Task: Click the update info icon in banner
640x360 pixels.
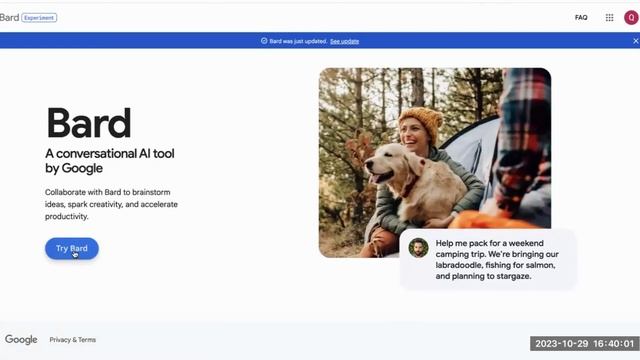Action: pyautogui.click(x=264, y=41)
